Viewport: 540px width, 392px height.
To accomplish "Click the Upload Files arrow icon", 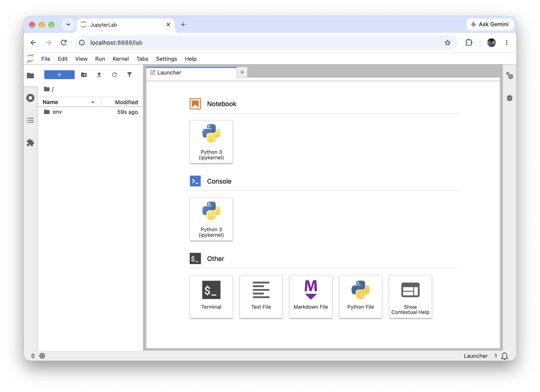I will 99,75.
